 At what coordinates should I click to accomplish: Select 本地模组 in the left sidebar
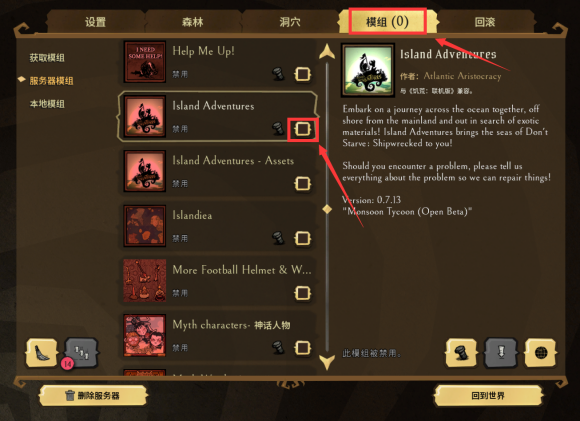pyautogui.click(x=47, y=104)
